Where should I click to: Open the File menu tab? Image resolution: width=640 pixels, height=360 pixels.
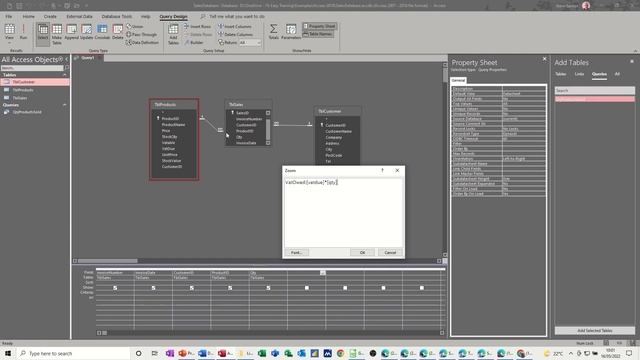click(9, 16)
